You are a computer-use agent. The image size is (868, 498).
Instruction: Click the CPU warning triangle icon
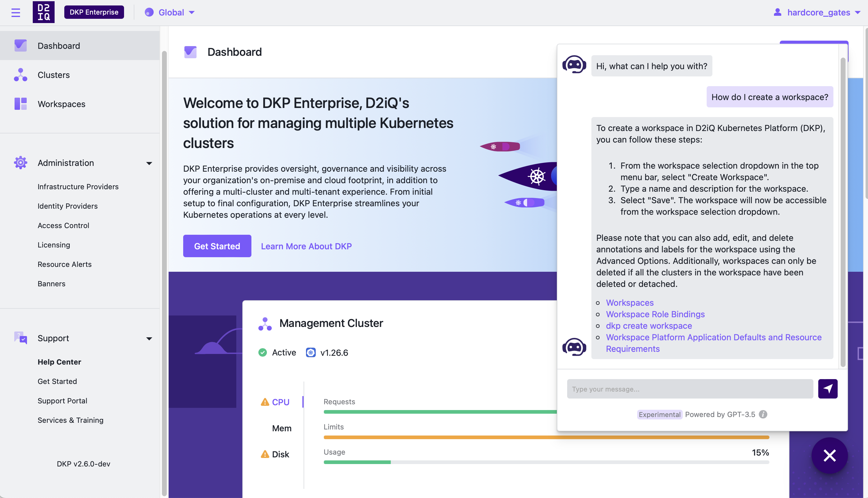tap(265, 402)
